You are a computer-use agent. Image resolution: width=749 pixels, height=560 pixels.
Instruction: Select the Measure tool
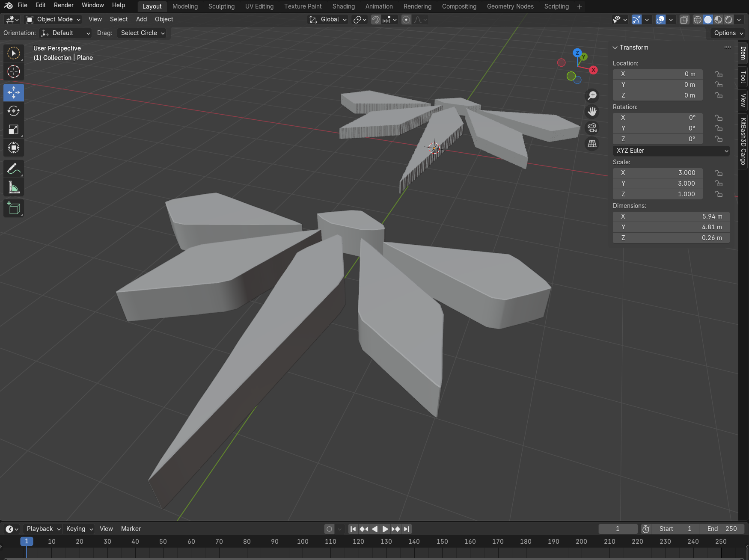click(14, 187)
